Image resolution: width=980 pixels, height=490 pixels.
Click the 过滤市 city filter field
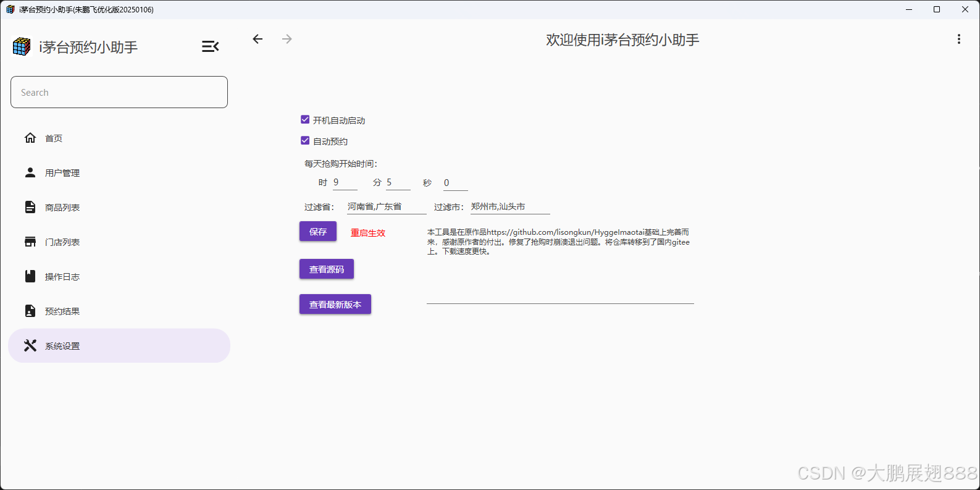click(510, 206)
